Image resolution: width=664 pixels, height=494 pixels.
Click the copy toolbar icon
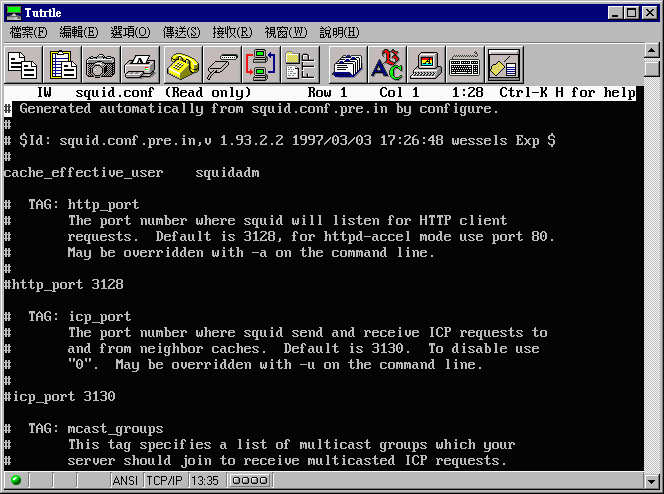click(22, 65)
